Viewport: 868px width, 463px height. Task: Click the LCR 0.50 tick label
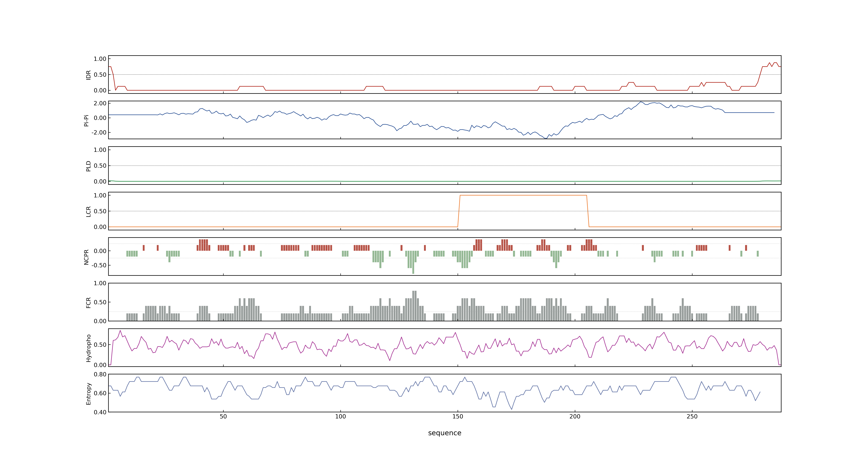point(100,211)
